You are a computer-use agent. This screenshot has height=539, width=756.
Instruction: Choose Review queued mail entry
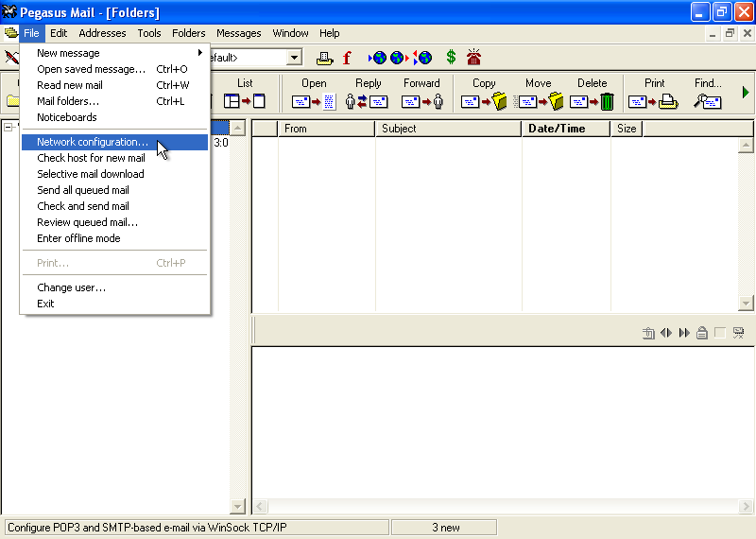point(114,222)
